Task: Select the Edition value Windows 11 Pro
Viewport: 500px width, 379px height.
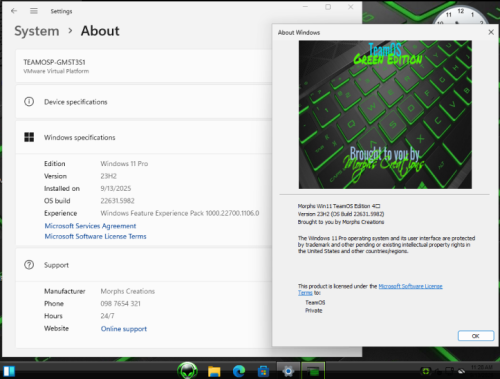Action: click(124, 163)
